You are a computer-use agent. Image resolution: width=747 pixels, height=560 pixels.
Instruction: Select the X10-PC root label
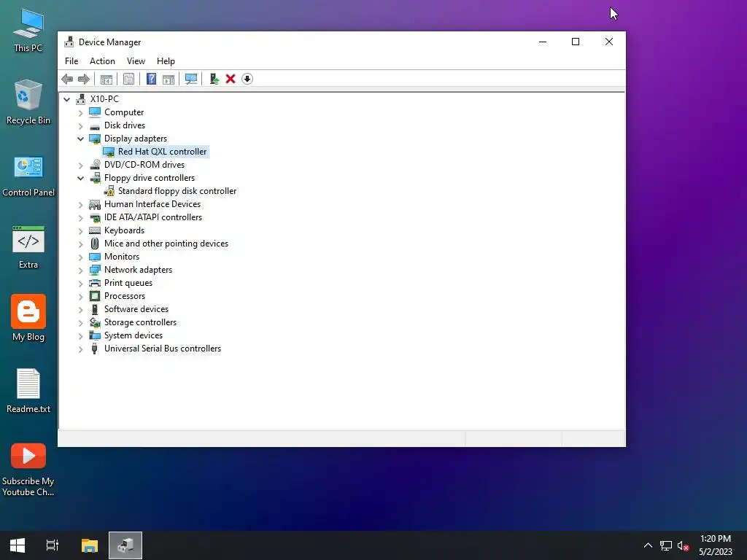(x=104, y=99)
